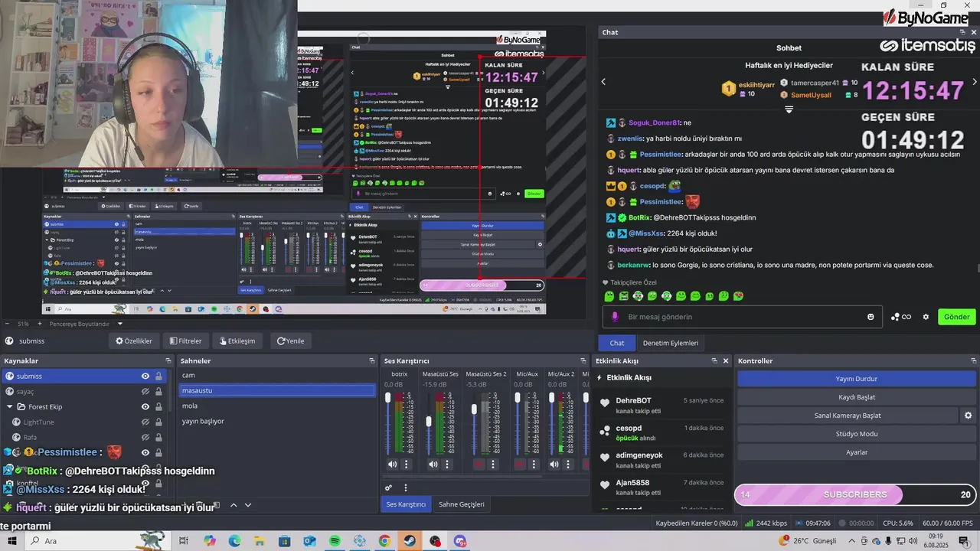
Task: Mute the Mic/Aux 2 channel
Action: point(553,464)
